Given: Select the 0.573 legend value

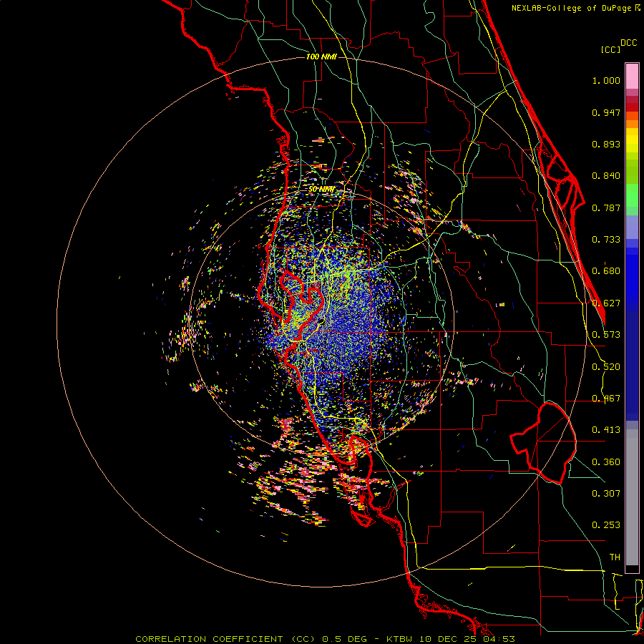Looking at the screenshot, I should pyautogui.click(x=606, y=335).
